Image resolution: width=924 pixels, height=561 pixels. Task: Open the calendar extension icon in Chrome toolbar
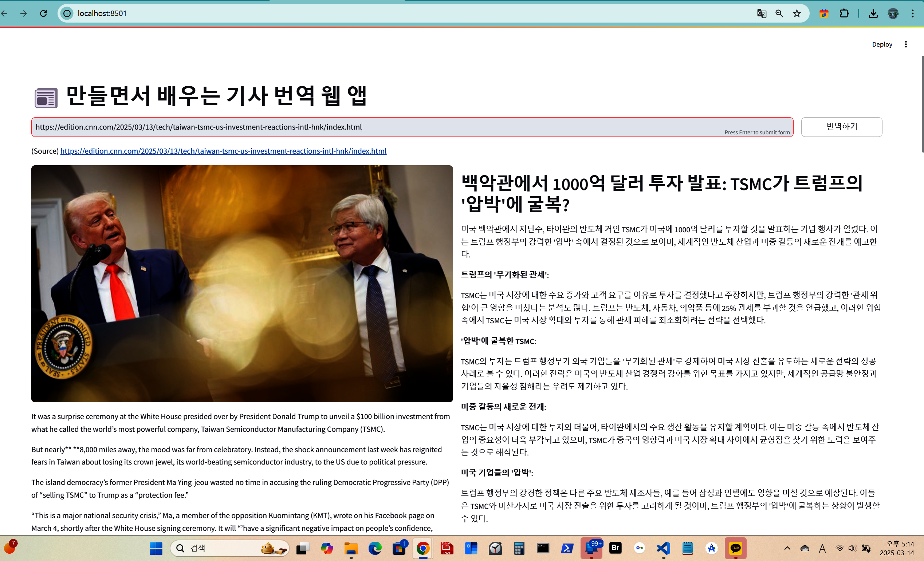(824, 13)
